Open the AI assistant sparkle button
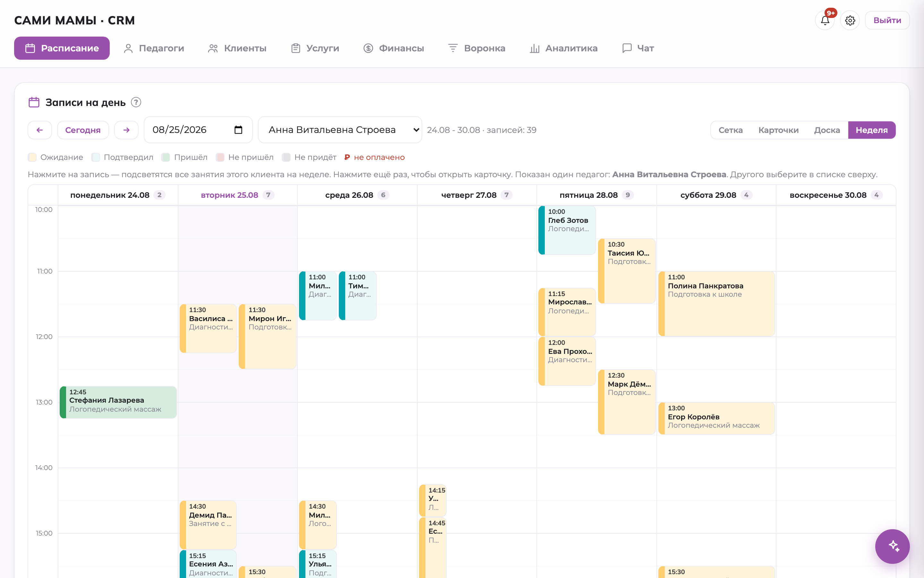The width and height of the screenshot is (924, 578). click(892, 546)
